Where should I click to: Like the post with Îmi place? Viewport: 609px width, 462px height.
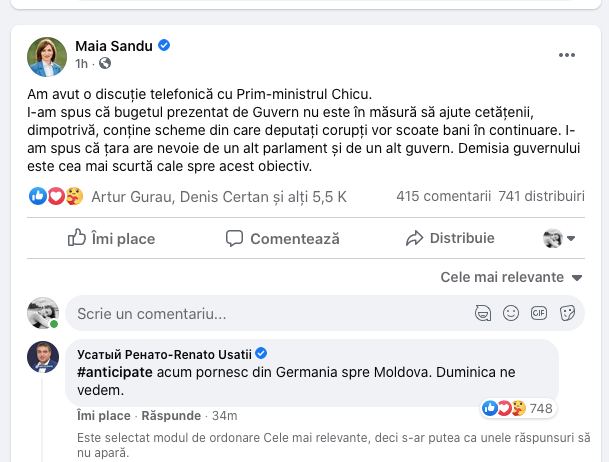point(111,238)
